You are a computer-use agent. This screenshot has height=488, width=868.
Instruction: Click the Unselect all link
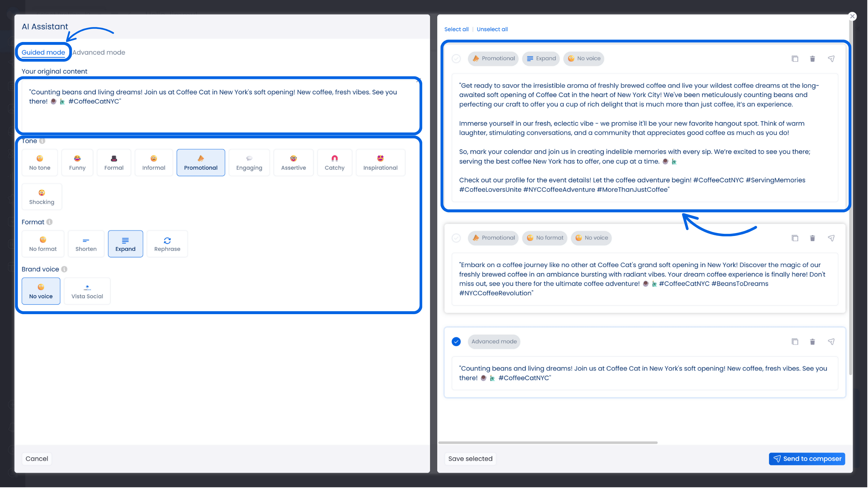492,29
